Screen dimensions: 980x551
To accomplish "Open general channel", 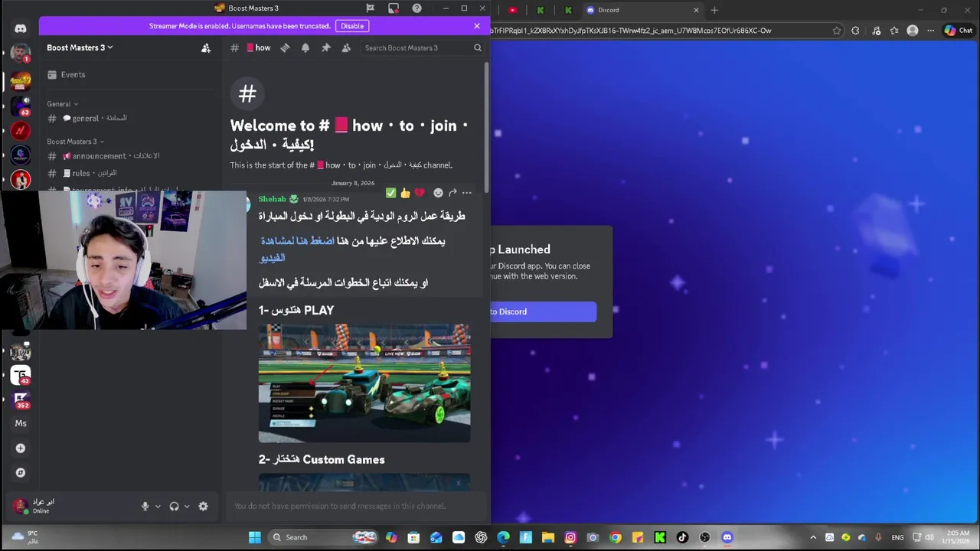I will tap(132, 119).
